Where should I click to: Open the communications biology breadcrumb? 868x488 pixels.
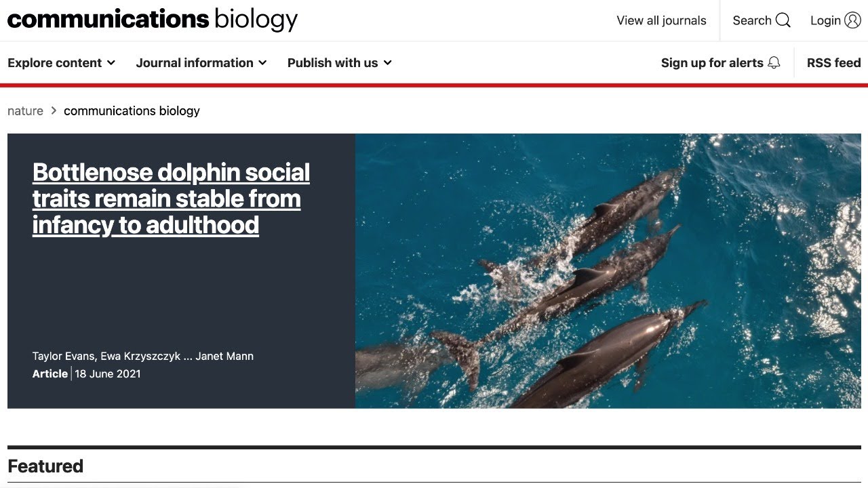[132, 110]
